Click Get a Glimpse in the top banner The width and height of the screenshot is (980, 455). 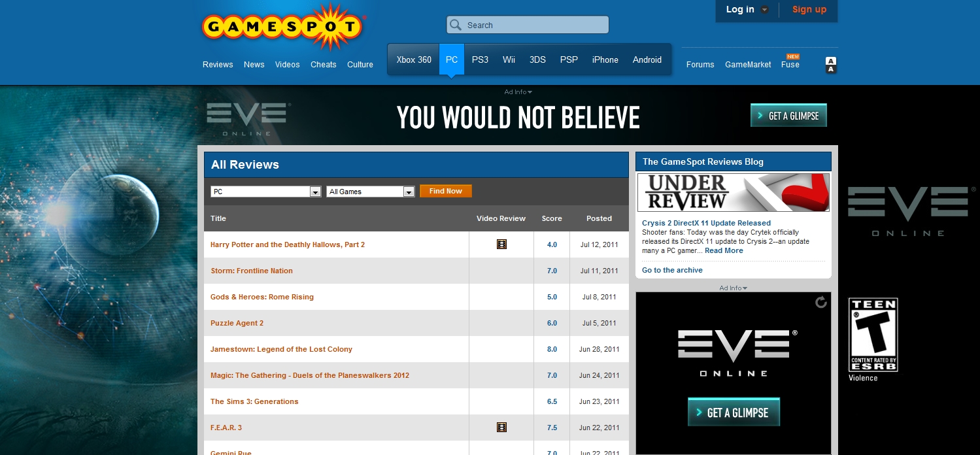pos(788,116)
